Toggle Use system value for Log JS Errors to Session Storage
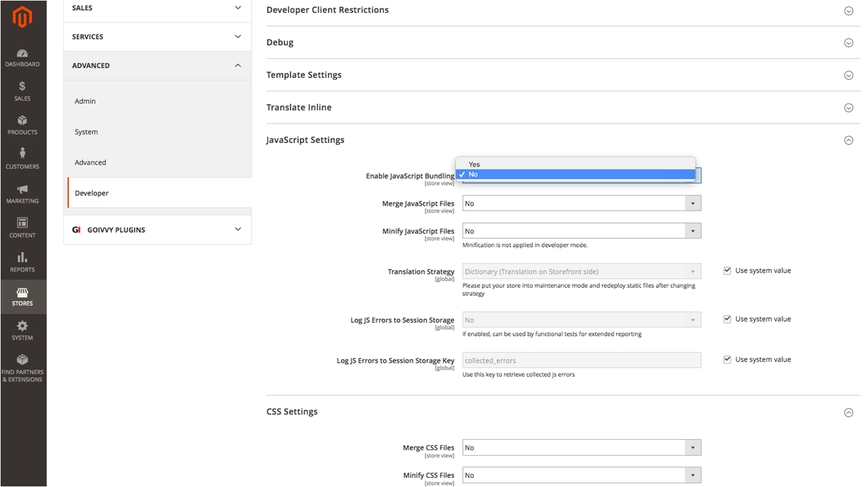868x487 pixels. coord(727,319)
